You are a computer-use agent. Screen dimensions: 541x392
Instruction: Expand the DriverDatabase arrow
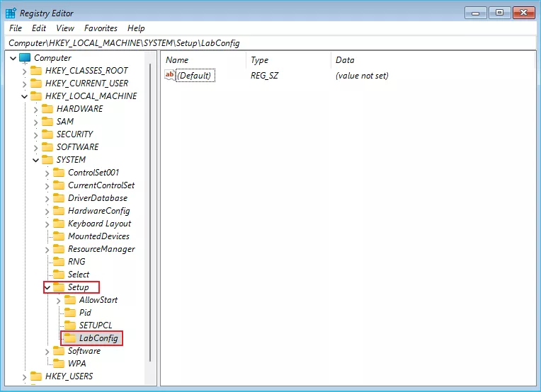(x=47, y=199)
